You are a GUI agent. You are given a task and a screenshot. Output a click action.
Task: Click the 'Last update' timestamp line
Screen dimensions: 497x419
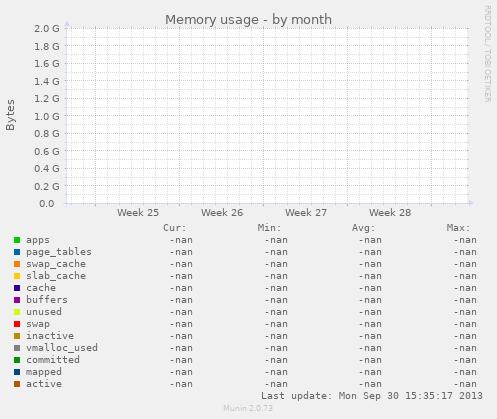(x=372, y=396)
